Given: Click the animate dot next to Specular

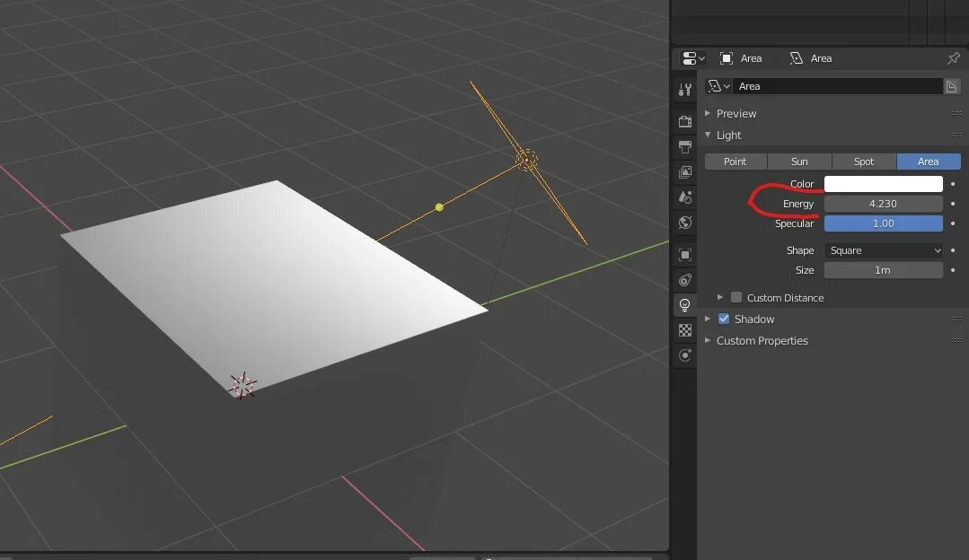Looking at the screenshot, I should click(x=953, y=223).
